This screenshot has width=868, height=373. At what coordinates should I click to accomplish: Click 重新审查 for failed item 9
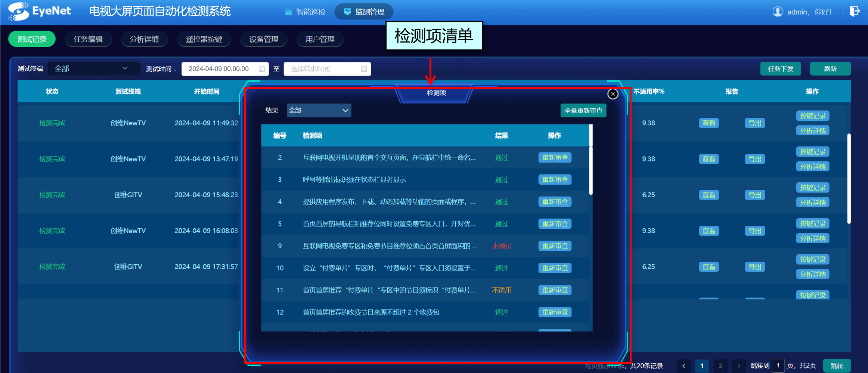[x=555, y=246]
